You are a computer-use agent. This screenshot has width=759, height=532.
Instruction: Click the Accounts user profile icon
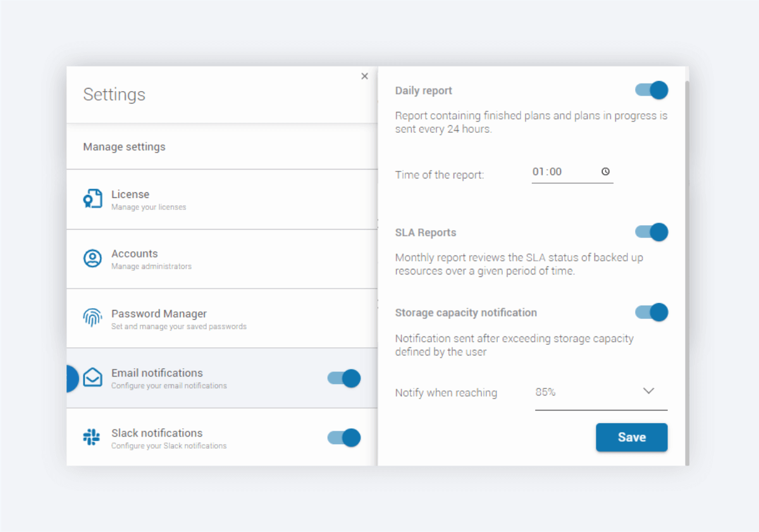pos(93,258)
